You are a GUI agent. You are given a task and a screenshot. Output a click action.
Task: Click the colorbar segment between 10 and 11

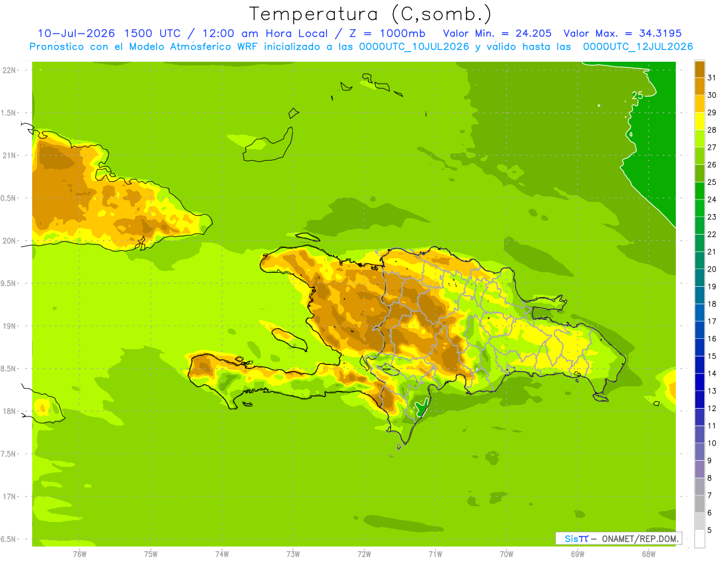[699, 434]
